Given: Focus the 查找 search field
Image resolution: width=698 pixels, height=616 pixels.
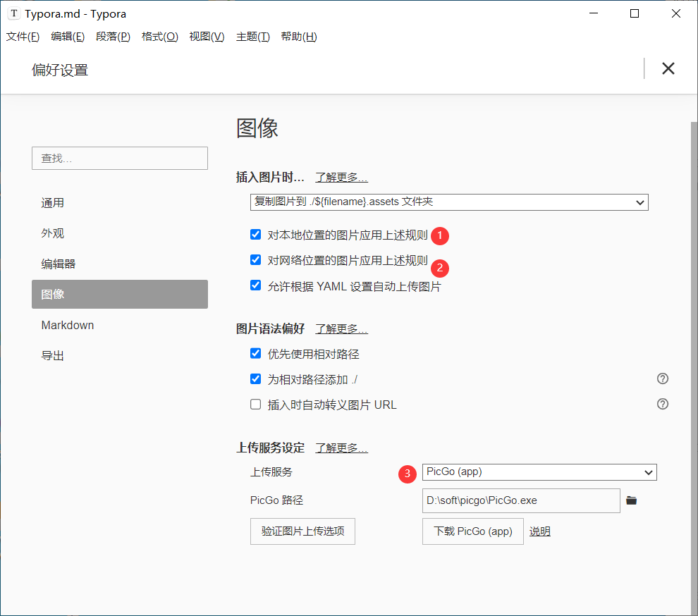Looking at the screenshot, I should (120, 158).
